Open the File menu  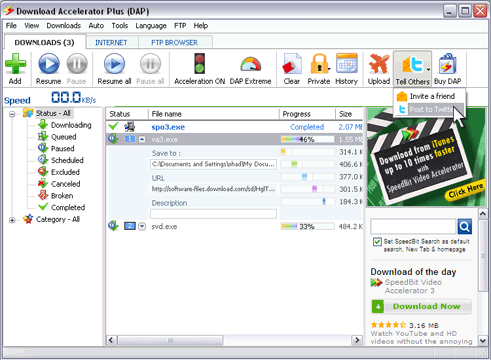pos(11,26)
